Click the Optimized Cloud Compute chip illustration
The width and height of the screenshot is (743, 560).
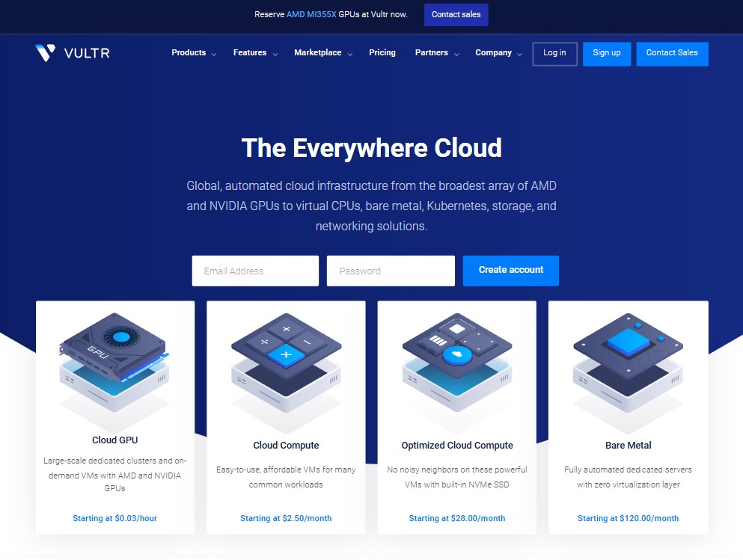pyautogui.click(x=456, y=362)
